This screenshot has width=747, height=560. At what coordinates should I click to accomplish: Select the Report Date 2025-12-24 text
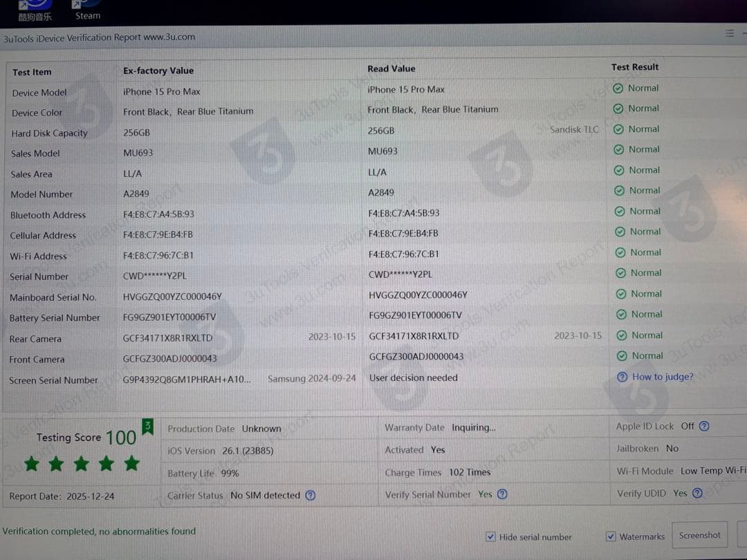tap(62, 496)
